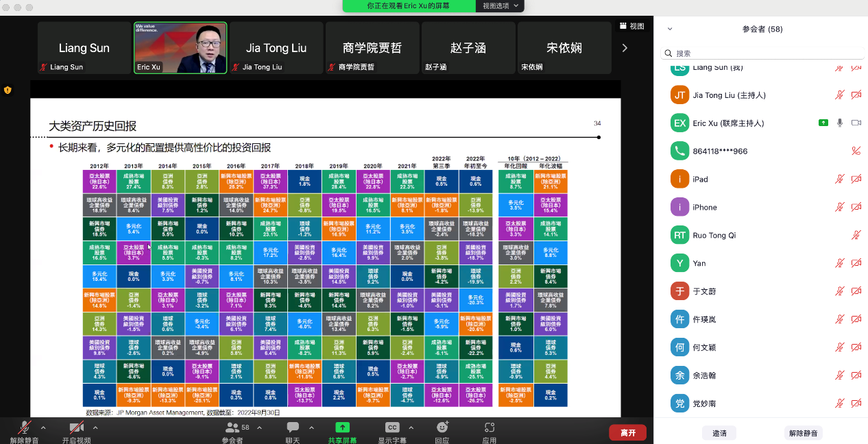Expand video options arrow beside 开启视频
This screenshot has width=868, height=444.
95,428
